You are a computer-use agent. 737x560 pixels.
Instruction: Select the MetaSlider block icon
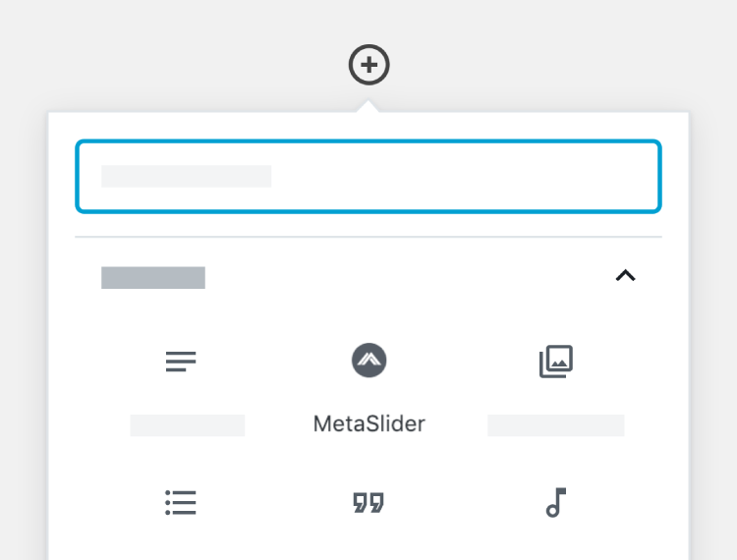(369, 361)
